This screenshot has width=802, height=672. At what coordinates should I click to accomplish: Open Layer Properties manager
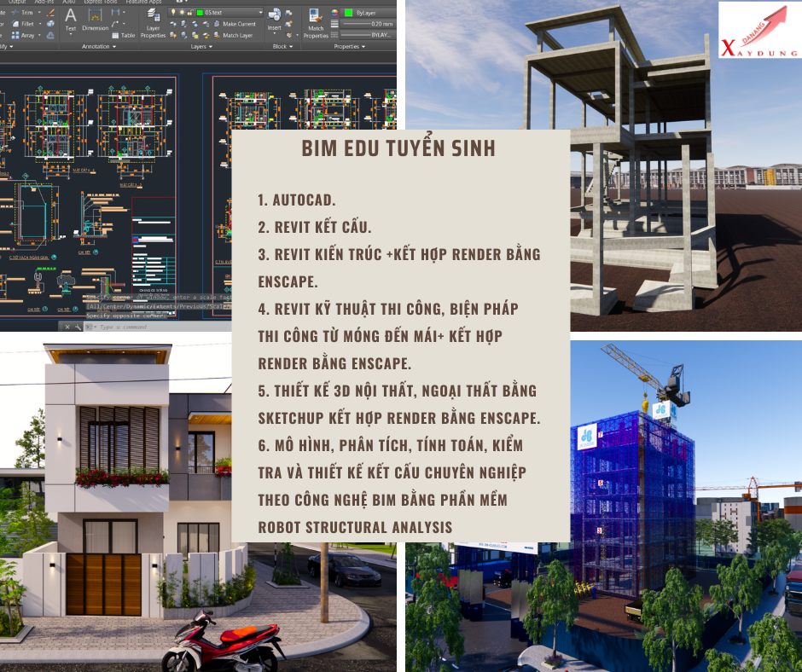tap(153, 20)
